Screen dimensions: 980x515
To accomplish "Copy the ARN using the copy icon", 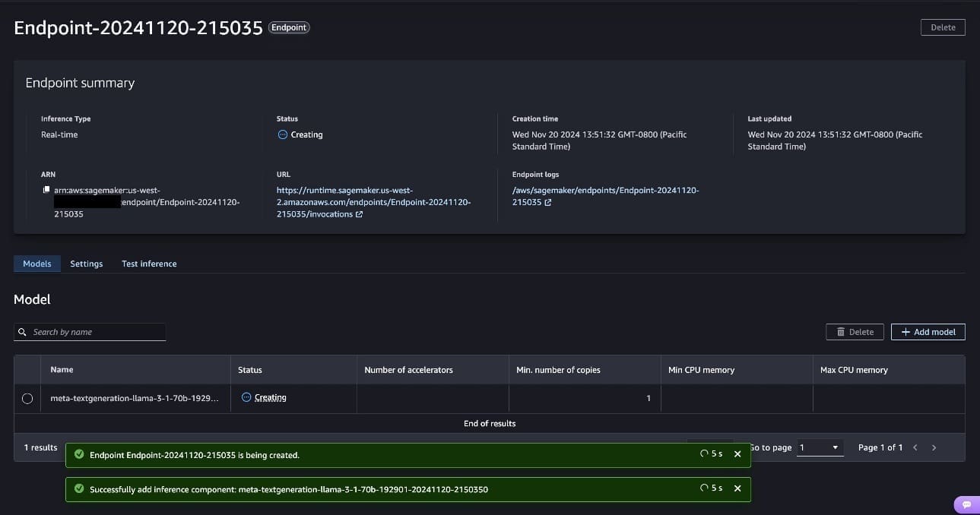I will [46, 190].
